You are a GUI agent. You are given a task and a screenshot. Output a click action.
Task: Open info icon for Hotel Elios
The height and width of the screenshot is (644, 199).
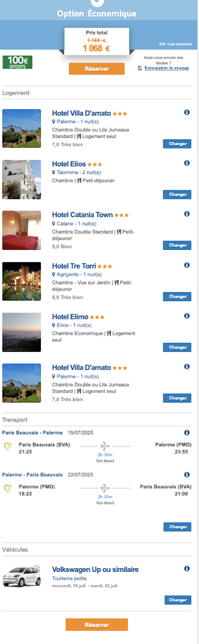(187, 164)
